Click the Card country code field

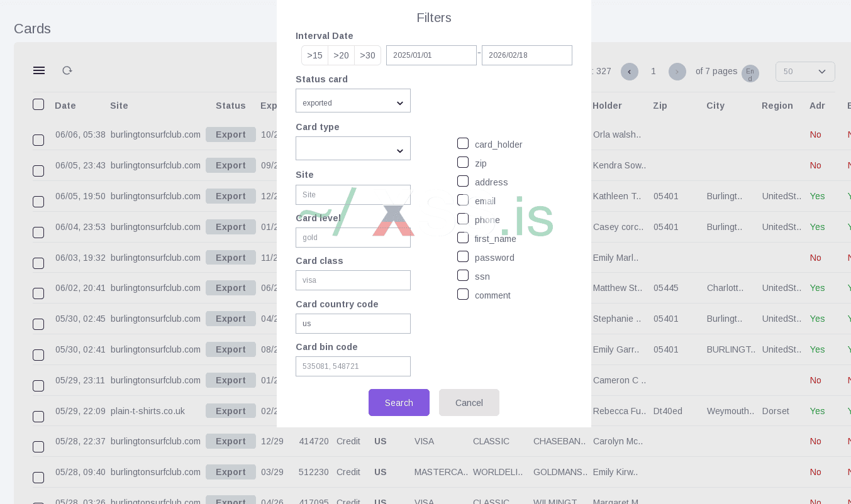353,324
